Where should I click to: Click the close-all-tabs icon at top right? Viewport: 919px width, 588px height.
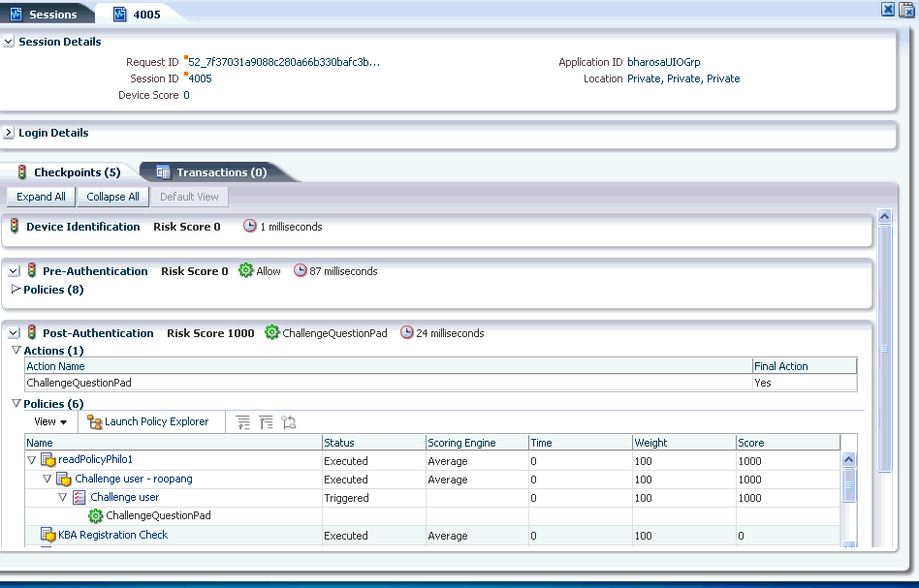click(x=906, y=10)
